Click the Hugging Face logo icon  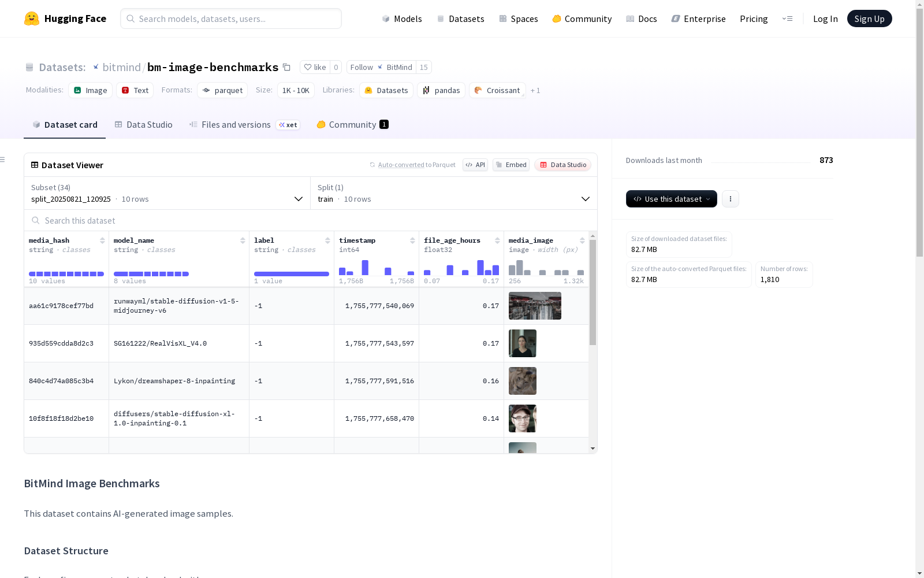pyautogui.click(x=32, y=18)
